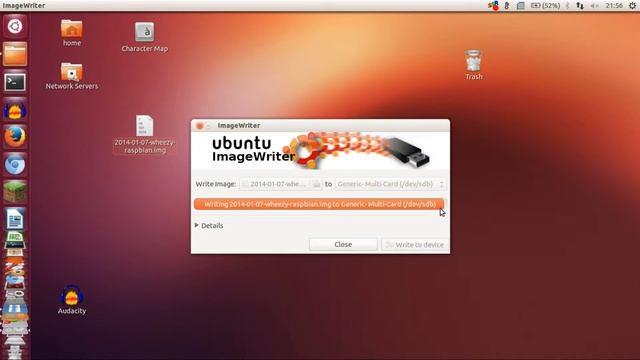
Task: Expand the Details section in ImageWriter
Action: pos(209,225)
